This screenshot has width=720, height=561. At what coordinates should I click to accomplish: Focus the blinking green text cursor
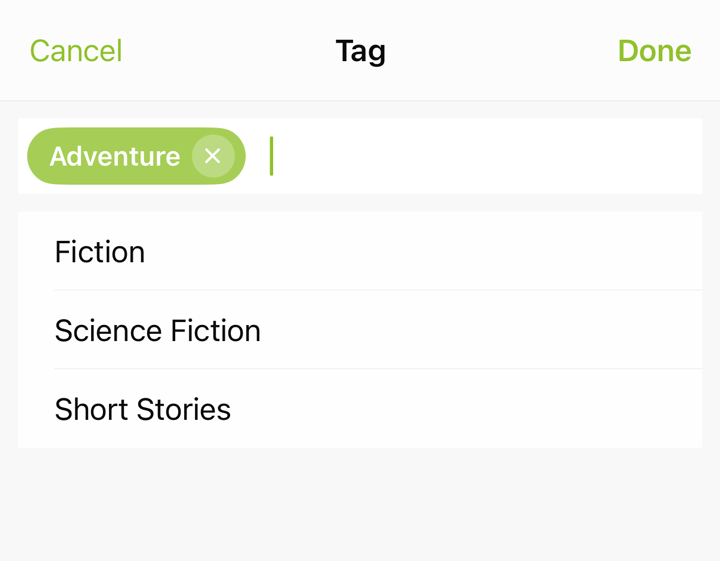[x=271, y=156]
